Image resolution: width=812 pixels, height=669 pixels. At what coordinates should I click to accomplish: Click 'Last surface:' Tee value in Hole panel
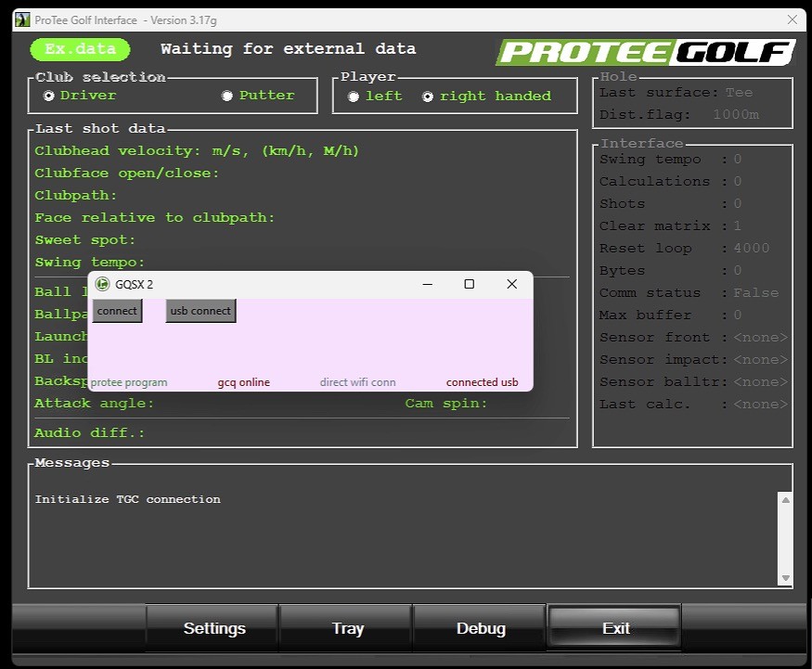pos(739,93)
